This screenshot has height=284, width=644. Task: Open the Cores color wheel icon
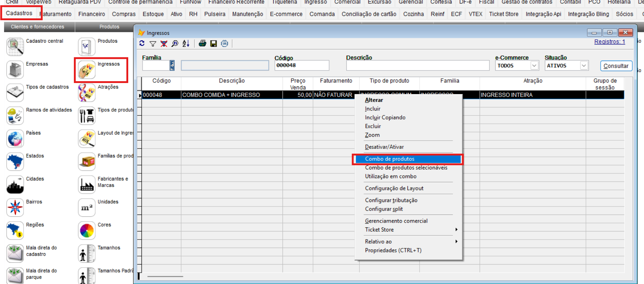click(87, 230)
